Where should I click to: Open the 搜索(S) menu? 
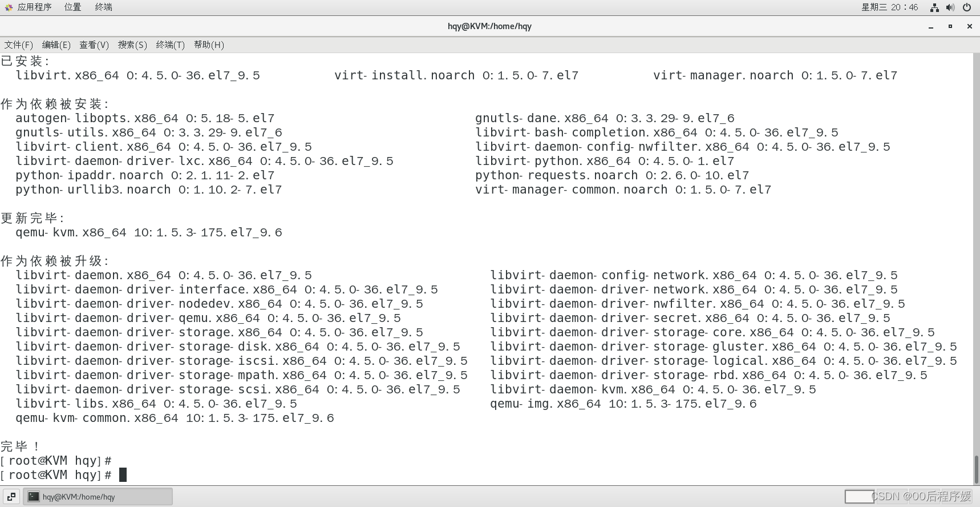[x=132, y=45]
